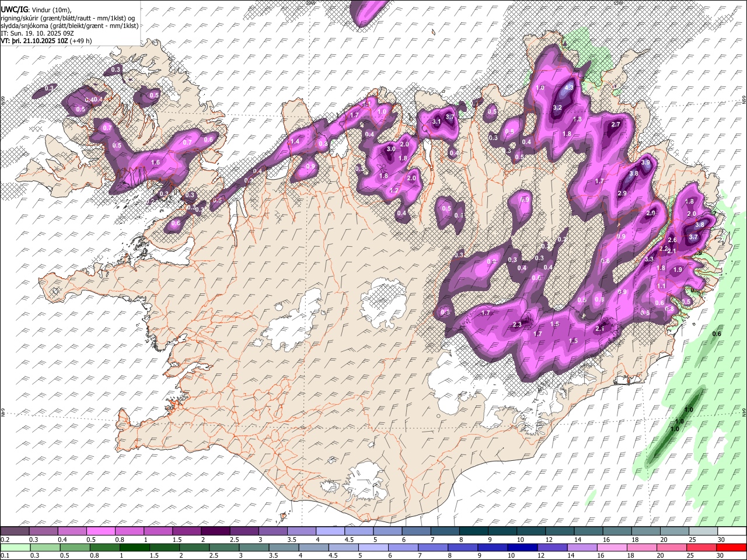Click the 1.4 precipitation value on the map
The image size is (747, 560).
pyautogui.click(x=295, y=142)
